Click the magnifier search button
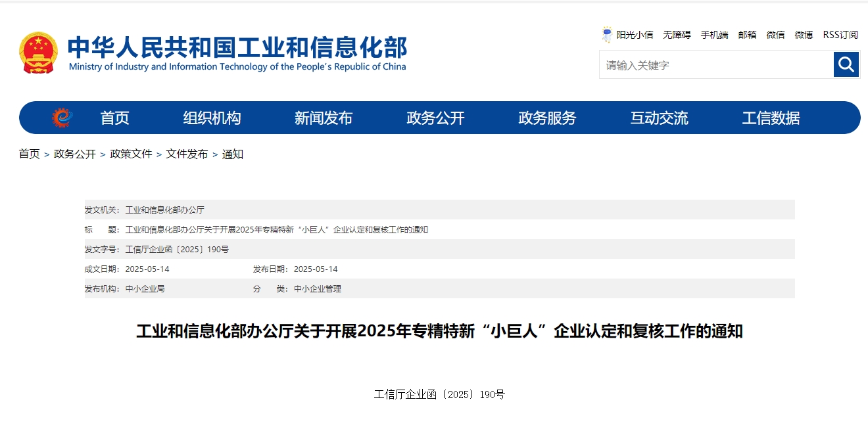Screen dimensions: 868x427 [846, 64]
